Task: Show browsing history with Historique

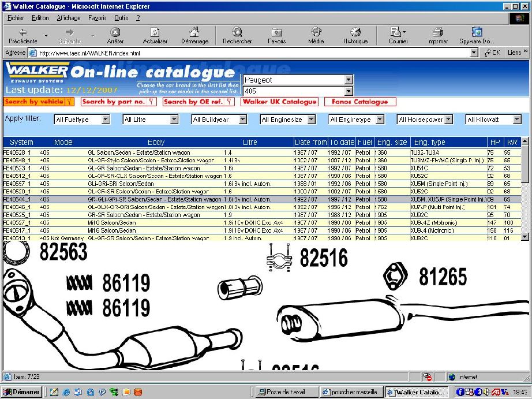Action: click(x=355, y=35)
